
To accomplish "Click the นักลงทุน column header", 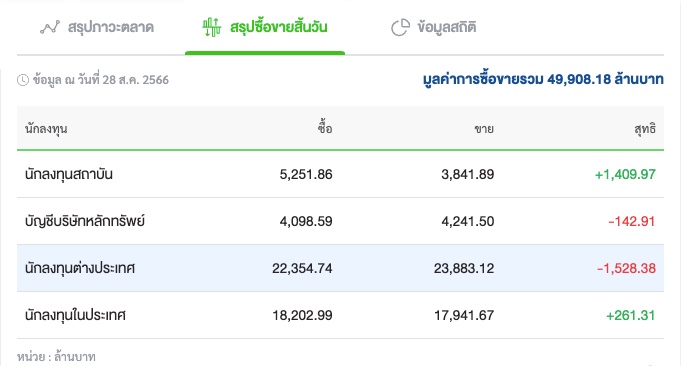I will point(46,129).
